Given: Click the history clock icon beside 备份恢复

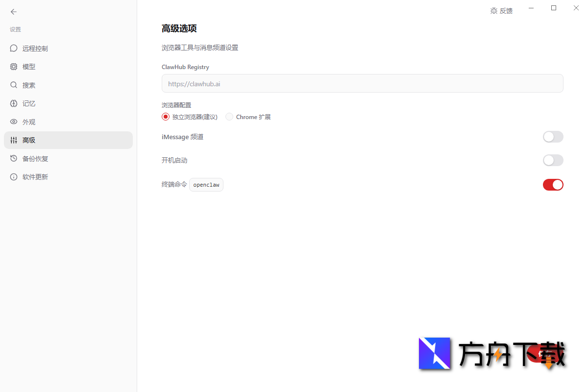Looking at the screenshot, I should [13, 158].
